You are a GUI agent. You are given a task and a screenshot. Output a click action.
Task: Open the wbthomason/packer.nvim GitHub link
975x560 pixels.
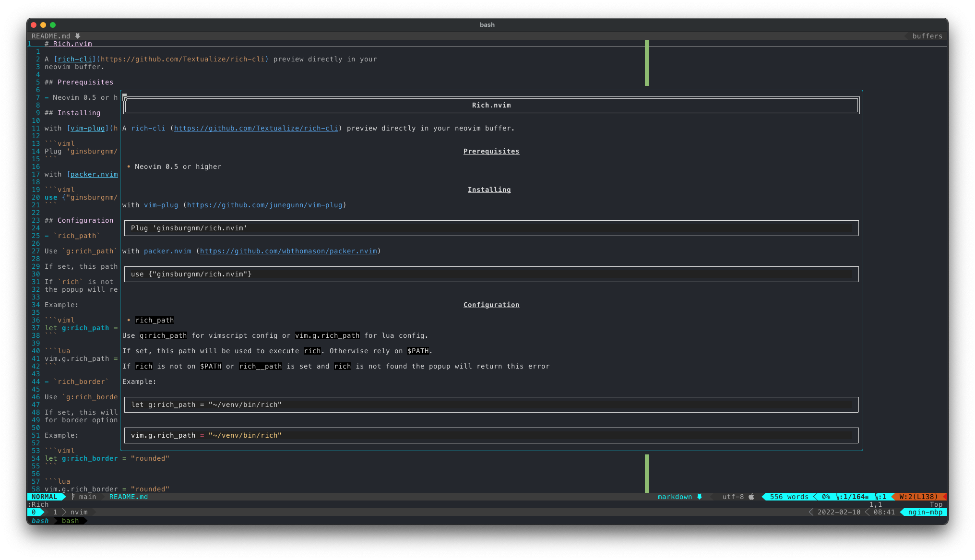(288, 251)
